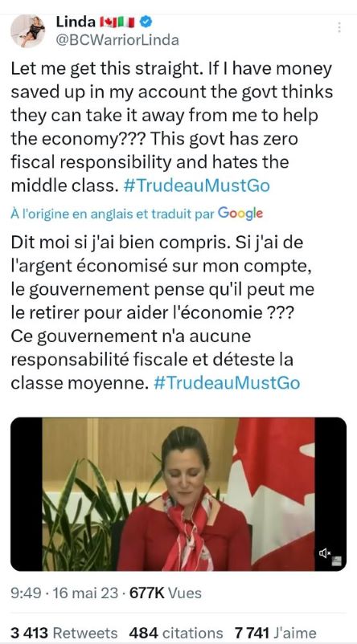Click the caption icon in video corner

[x=336, y=561]
